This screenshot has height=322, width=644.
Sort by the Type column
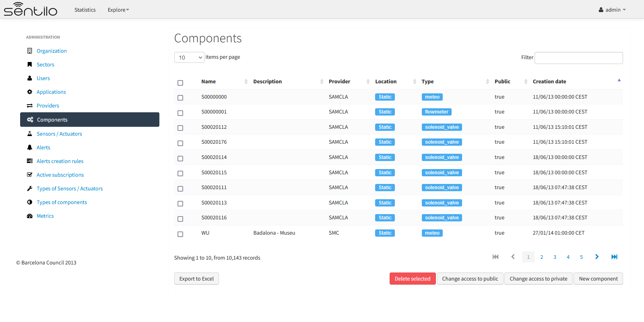coord(455,81)
